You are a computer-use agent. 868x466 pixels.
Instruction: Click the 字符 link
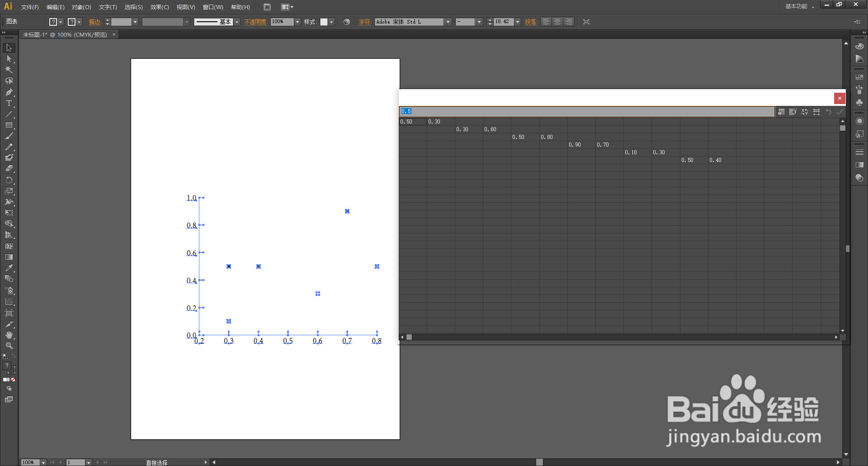pos(365,22)
